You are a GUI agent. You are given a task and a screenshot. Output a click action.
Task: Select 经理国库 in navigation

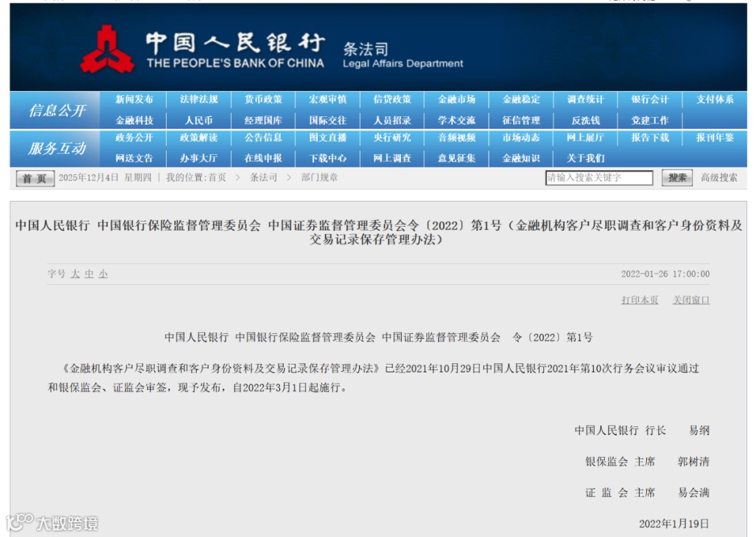click(263, 120)
